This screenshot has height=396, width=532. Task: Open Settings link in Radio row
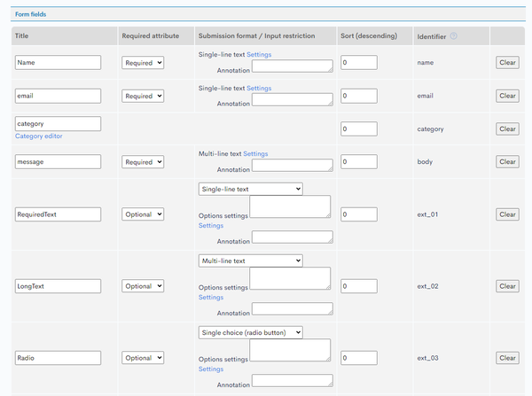[211, 369]
